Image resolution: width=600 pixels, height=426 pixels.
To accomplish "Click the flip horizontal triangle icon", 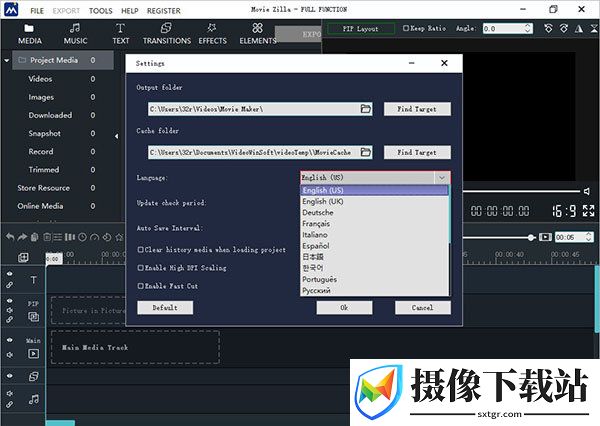I will (579, 28).
